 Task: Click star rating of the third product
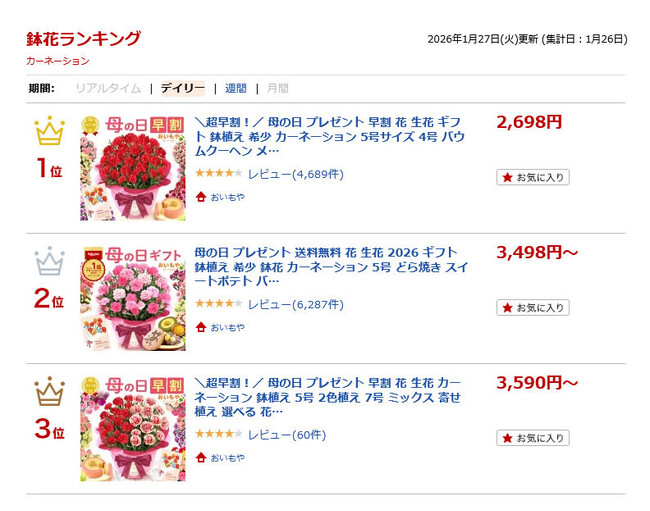218,434
